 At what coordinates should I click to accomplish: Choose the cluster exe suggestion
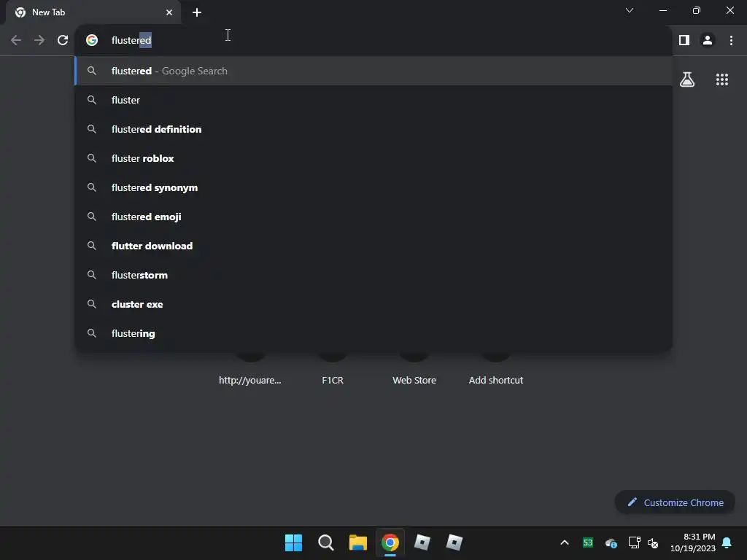pyautogui.click(x=374, y=304)
